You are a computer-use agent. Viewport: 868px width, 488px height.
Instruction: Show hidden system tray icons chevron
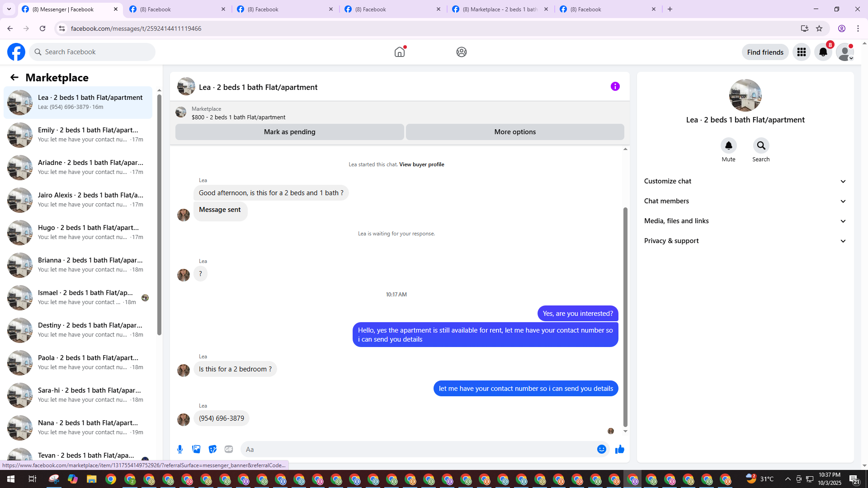788,479
